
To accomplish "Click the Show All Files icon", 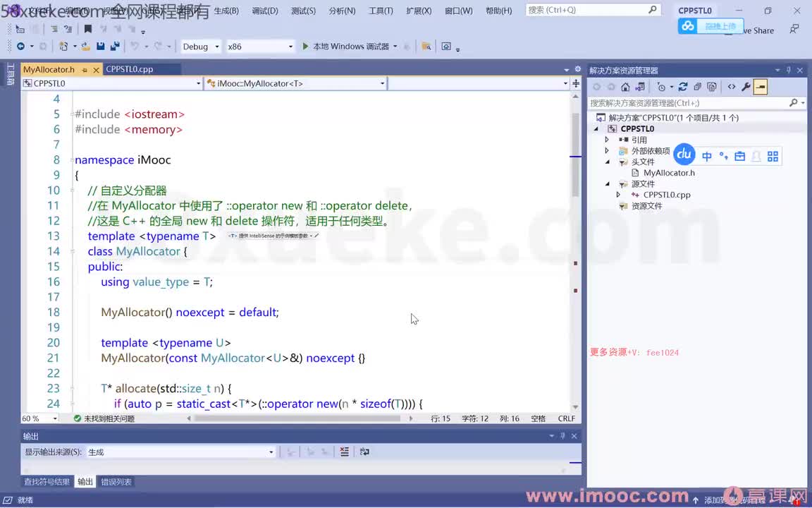I will 712,87.
